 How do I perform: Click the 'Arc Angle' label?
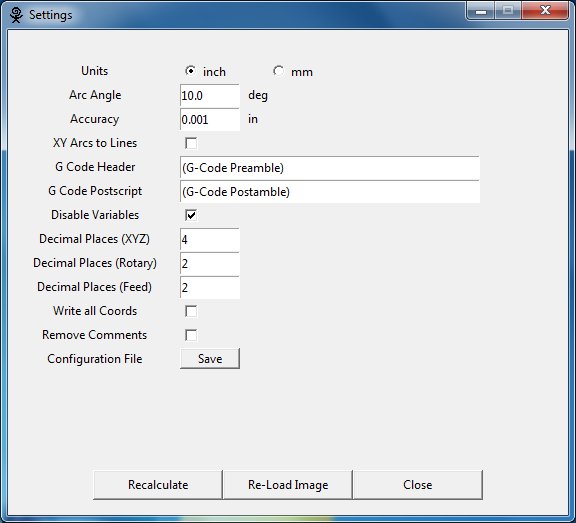point(95,95)
